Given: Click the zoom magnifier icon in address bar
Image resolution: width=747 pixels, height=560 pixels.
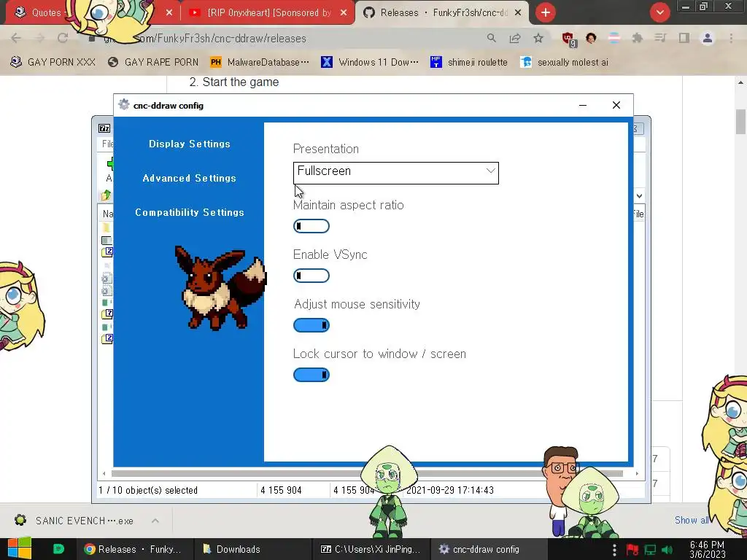Looking at the screenshot, I should click(491, 38).
